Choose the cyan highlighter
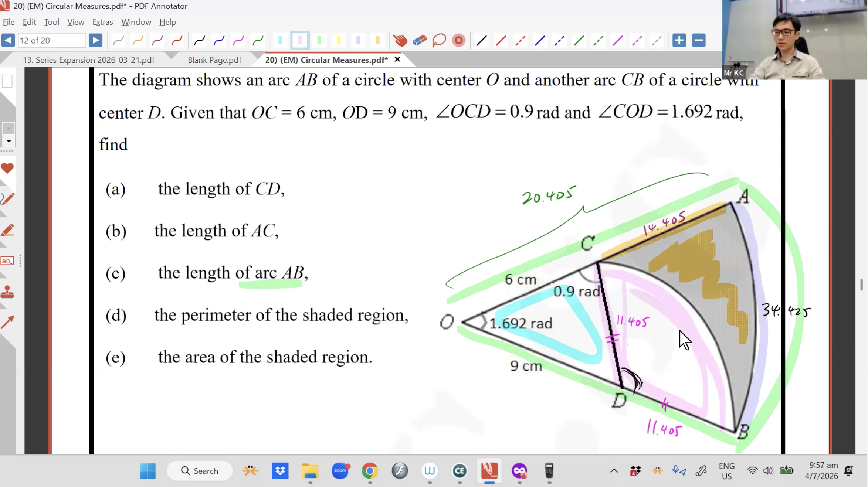This screenshot has height=487, width=868. pyautogui.click(x=280, y=40)
